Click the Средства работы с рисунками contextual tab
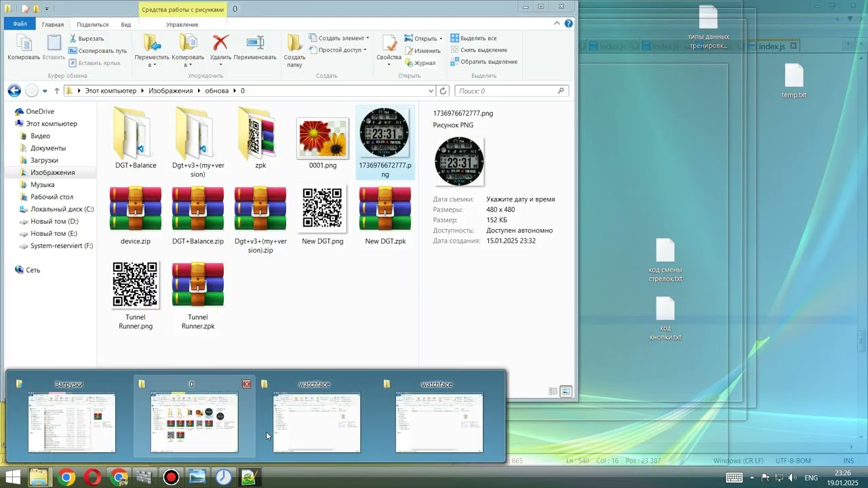The width and height of the screenshot is (868, 488). (x=182, y=9)
